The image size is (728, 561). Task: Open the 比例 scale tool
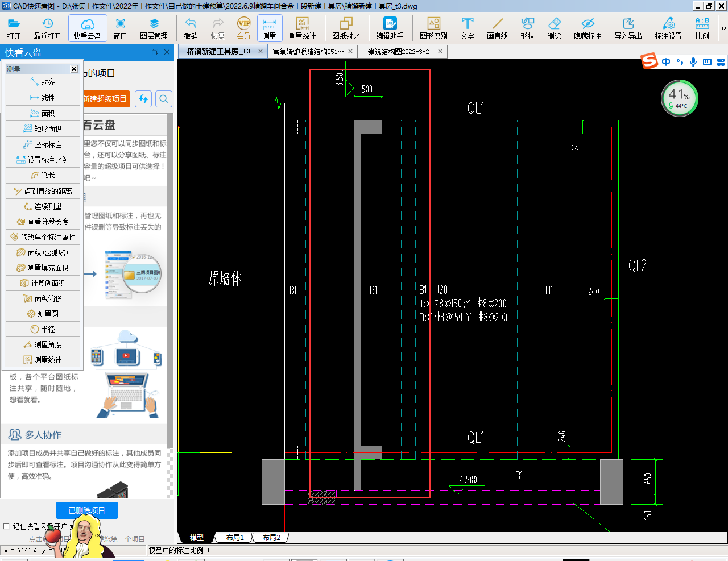702,28
